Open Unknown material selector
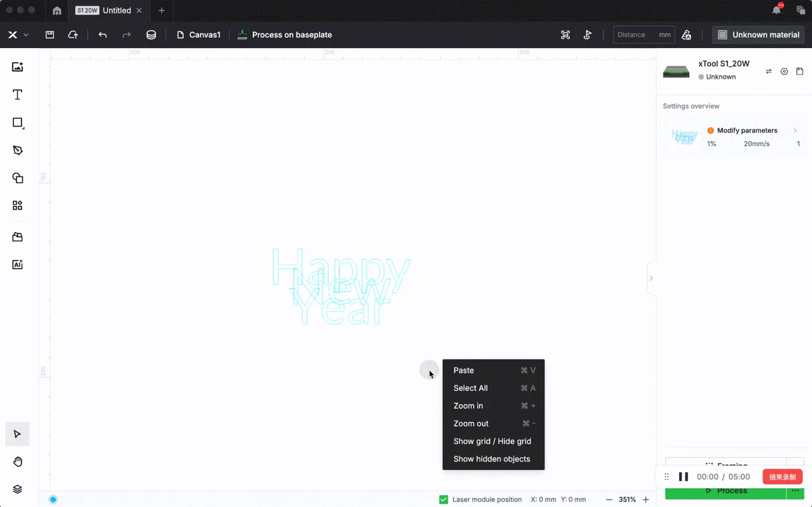 click(758, 35)
